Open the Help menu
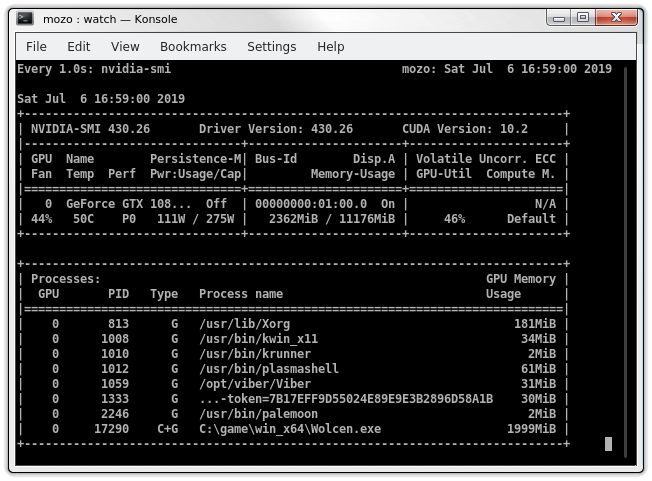The height and width of the screenshot is (481, 652). click(331, 47)
